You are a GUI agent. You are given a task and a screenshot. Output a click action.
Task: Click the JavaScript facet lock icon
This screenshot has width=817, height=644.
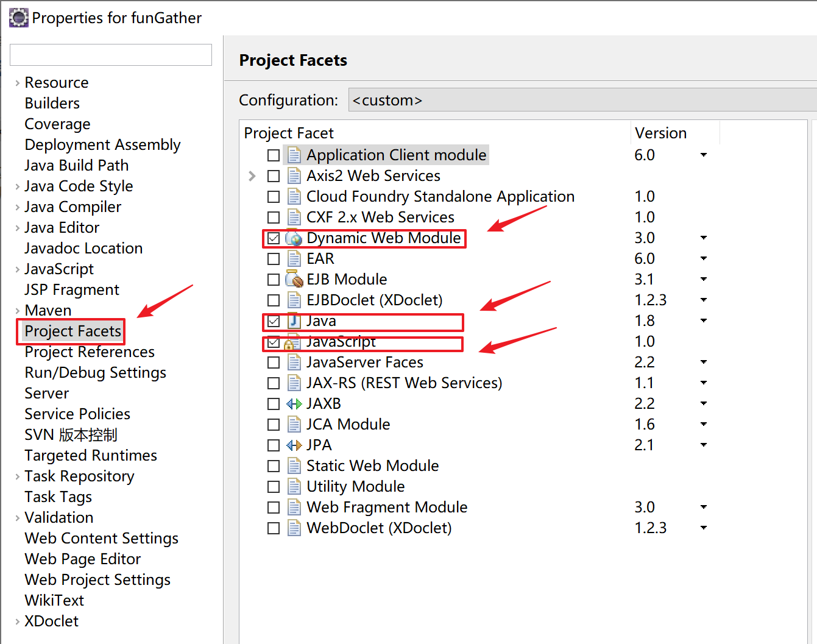[293, 342]
